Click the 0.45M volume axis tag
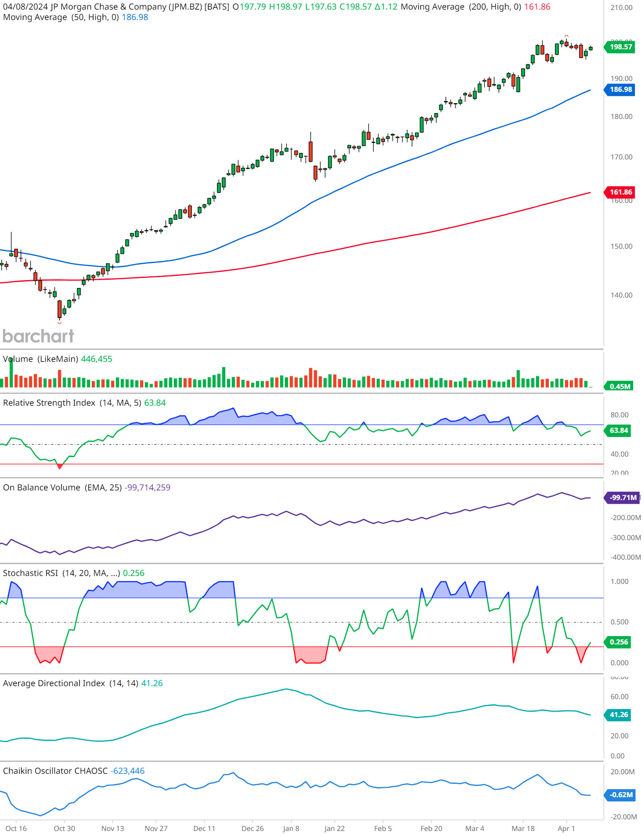 click(x=619, y=386)
